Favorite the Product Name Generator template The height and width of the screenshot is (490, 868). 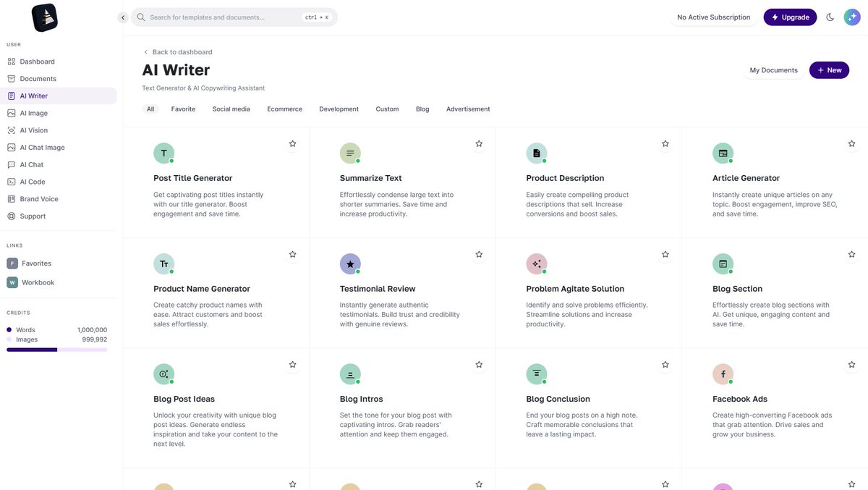point(293,255)
